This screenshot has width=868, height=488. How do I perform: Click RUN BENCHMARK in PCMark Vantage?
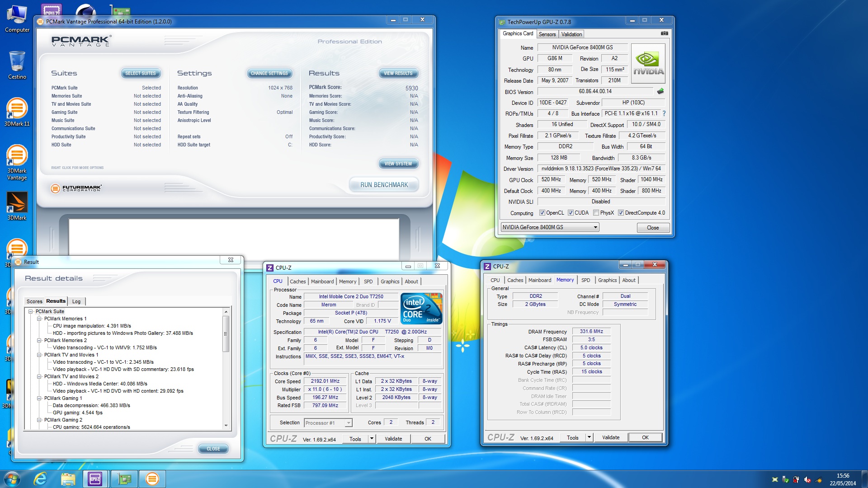point(384,185)
